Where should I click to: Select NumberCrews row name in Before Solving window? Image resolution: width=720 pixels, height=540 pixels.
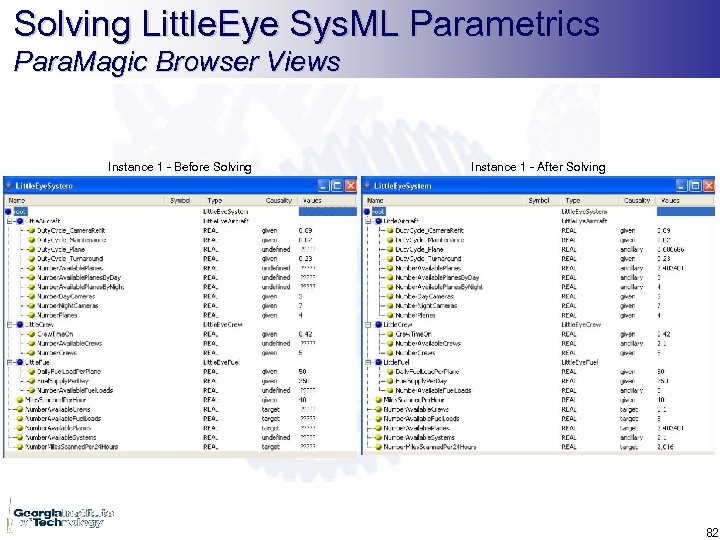click(x=57, y=353)
